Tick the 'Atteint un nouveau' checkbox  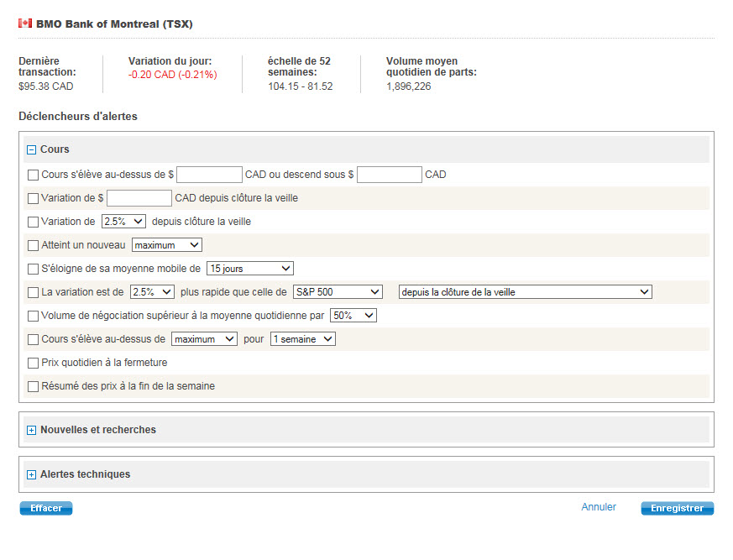click(34, 246)
